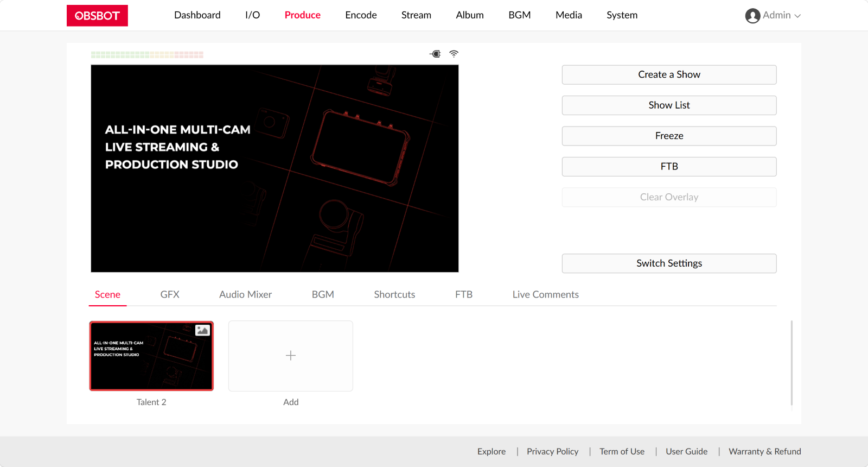Click the power plug status icon
Screen dimensions: 868x467
(435, 54)
